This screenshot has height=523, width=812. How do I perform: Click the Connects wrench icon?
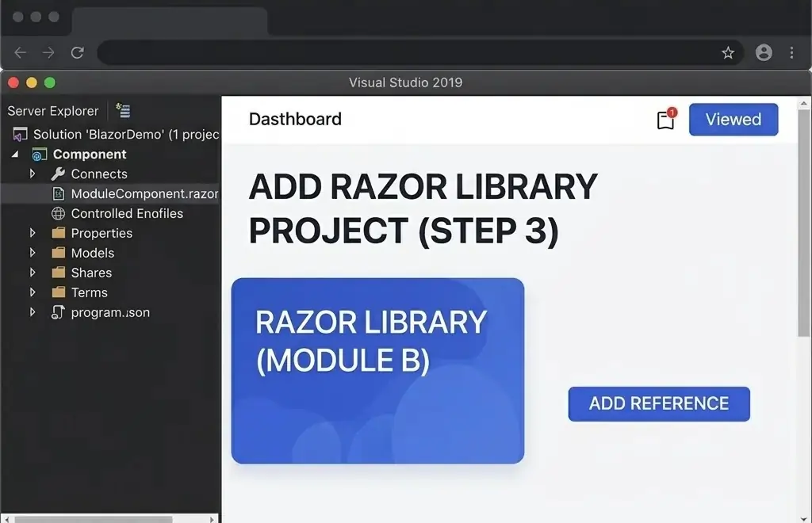(x=58, y=174)
